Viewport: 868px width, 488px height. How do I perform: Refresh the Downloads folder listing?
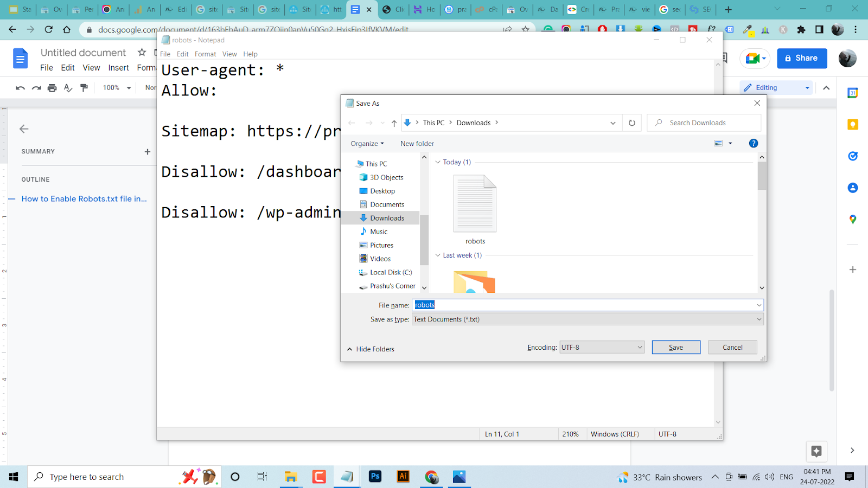tap(632, 123)
